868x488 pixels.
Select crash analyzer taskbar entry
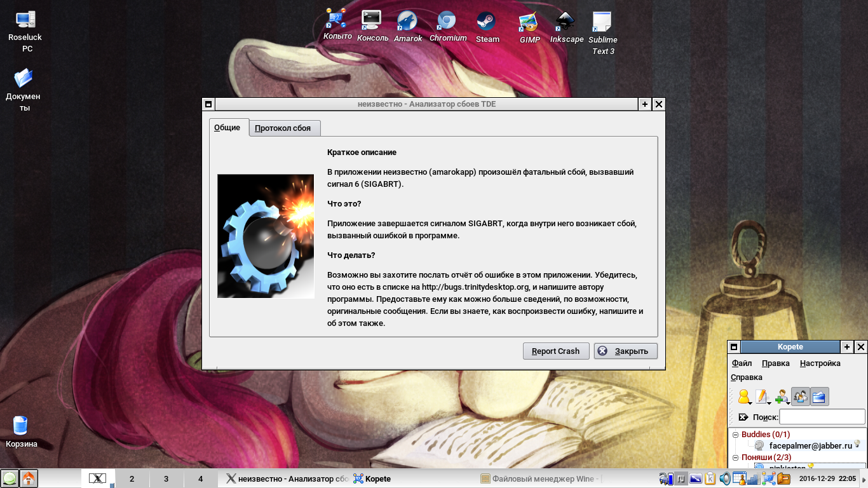point(287,479)
